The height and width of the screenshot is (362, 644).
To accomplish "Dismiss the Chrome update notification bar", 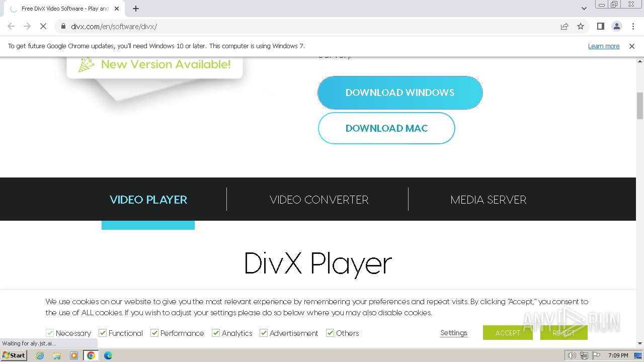I will pyautogui.click(x=632, y=46).
